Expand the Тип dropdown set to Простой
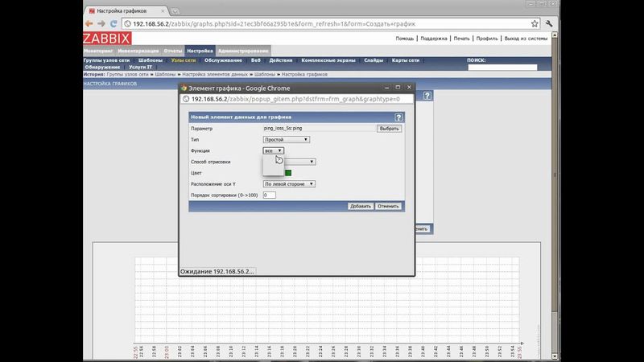This screenshot has height=362, width=644. pyautogui.click(x=286, y=139)
